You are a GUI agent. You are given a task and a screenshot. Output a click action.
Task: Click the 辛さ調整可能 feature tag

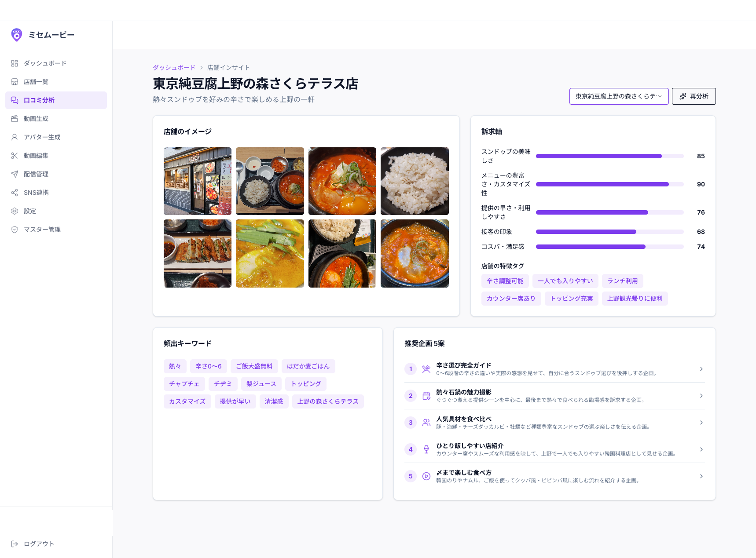(x=505, y=281)
